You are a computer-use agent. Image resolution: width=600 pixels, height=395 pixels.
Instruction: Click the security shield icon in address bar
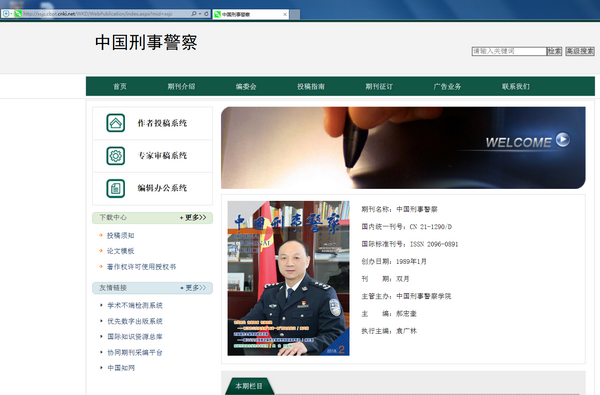tap(6, 14)
